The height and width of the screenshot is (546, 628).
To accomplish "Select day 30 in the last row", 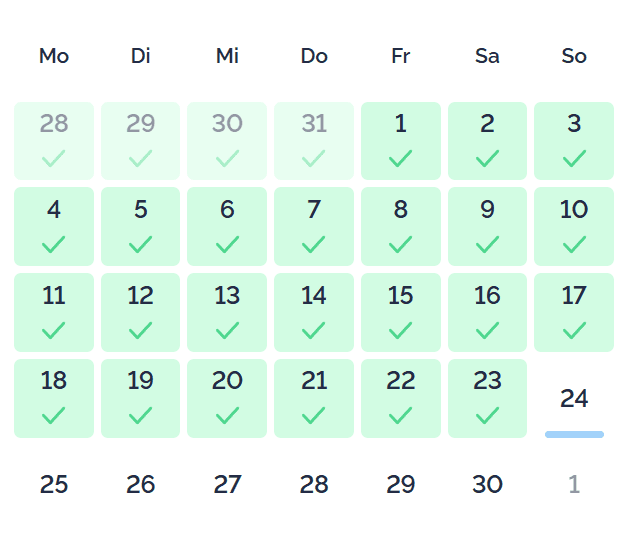I will (x=487, y=484).
